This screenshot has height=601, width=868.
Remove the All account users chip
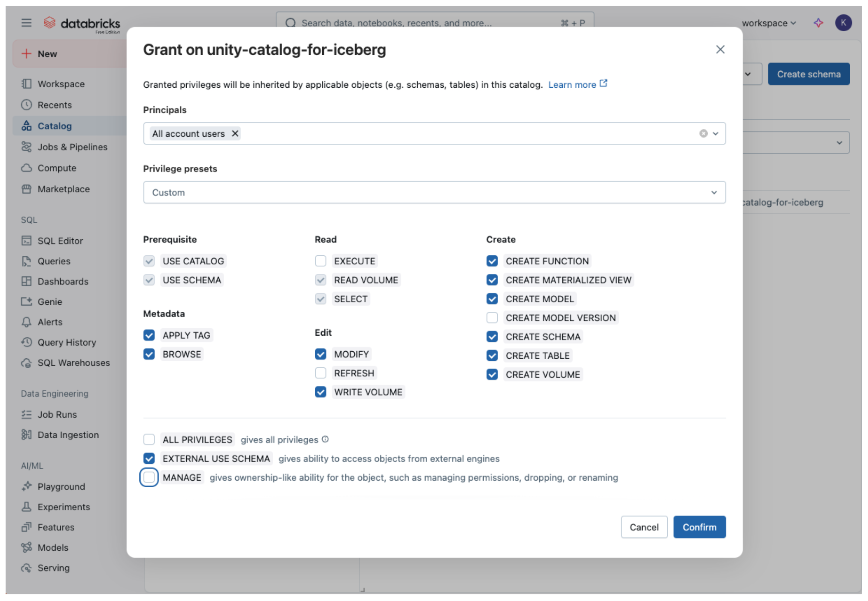234,133
